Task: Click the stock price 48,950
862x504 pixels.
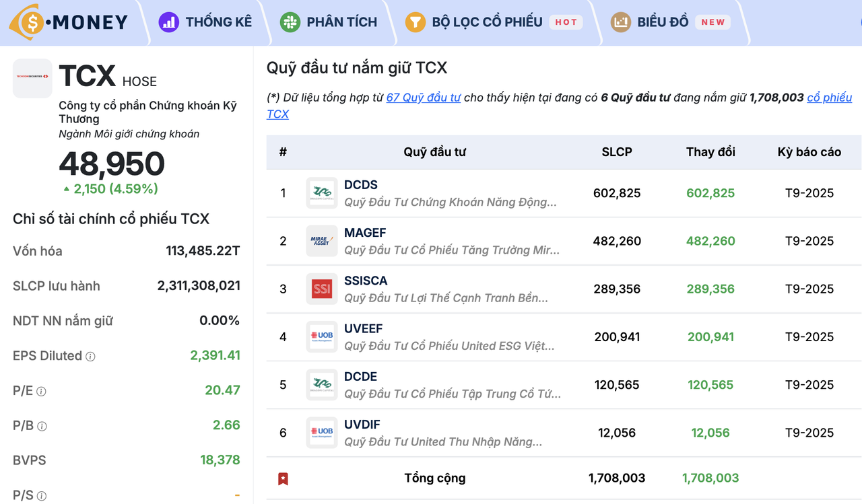Action: [112, 164]
